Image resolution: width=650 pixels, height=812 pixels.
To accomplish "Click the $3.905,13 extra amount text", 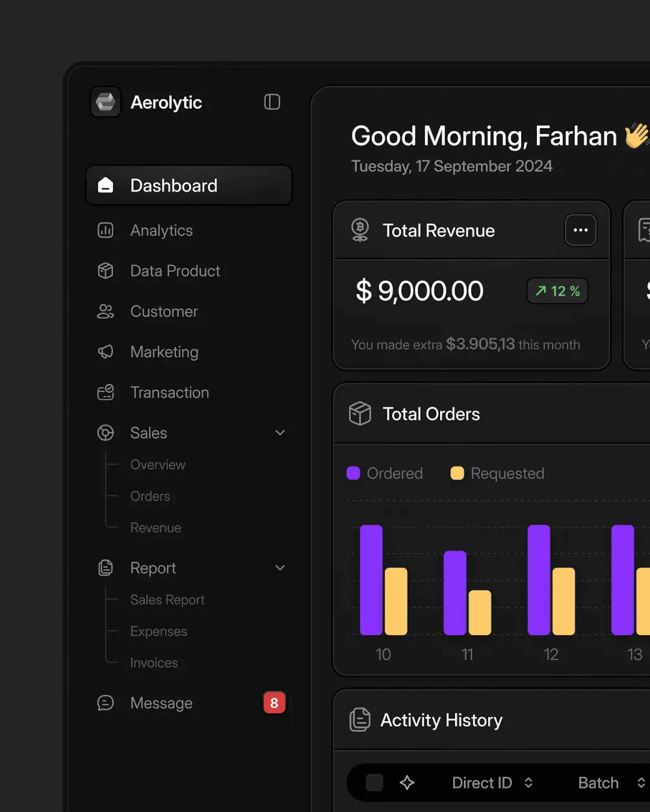I will 480,344.
